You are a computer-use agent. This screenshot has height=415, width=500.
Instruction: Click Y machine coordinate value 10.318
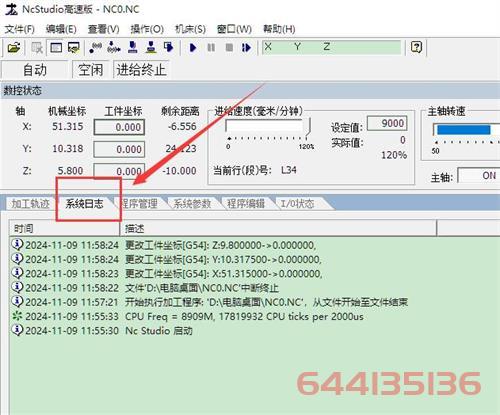tap(68, 148)
